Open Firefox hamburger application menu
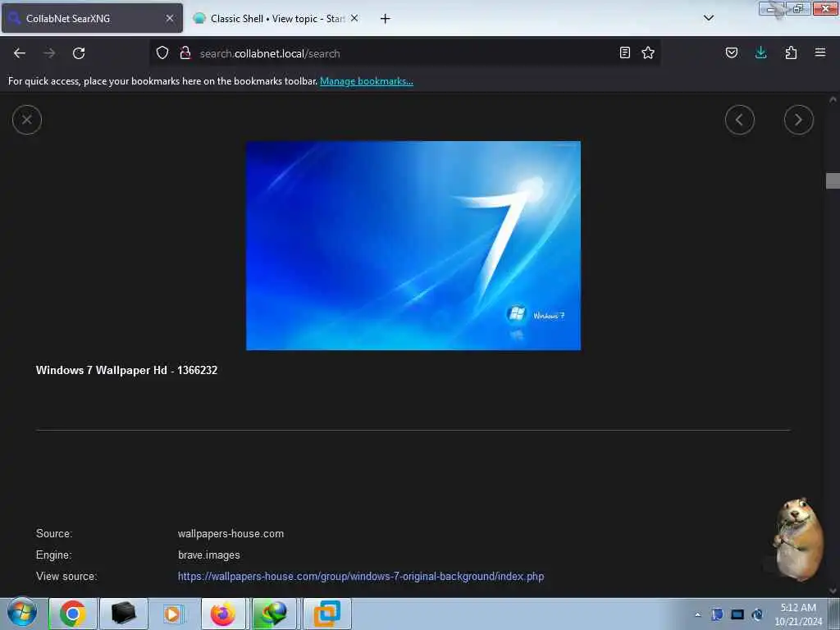The height and width of the screenshot is (630, 840). pos(819,52)
